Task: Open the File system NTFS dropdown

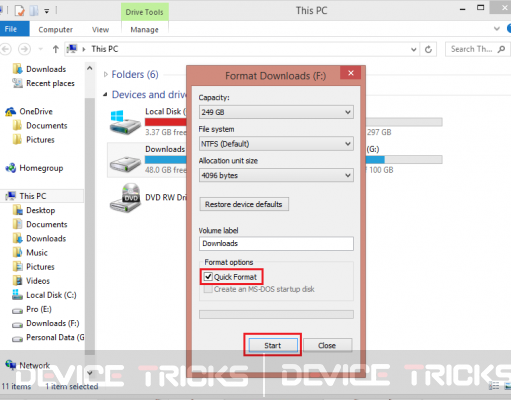Action: click(276, 144)
